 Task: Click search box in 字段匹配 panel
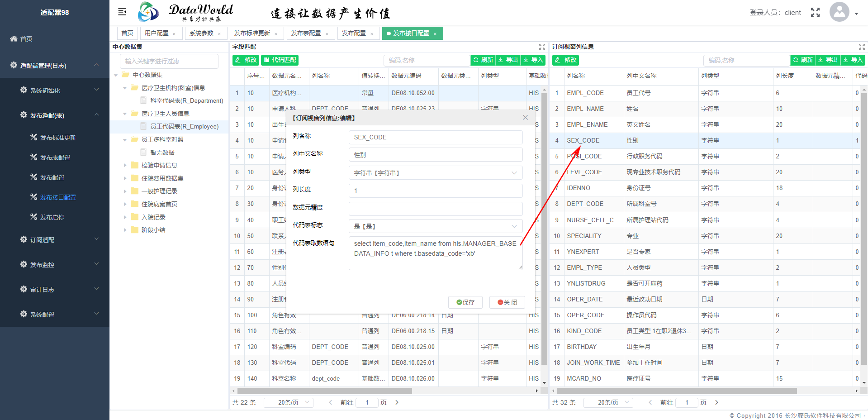pyautogui.click(x=427, y=60)
